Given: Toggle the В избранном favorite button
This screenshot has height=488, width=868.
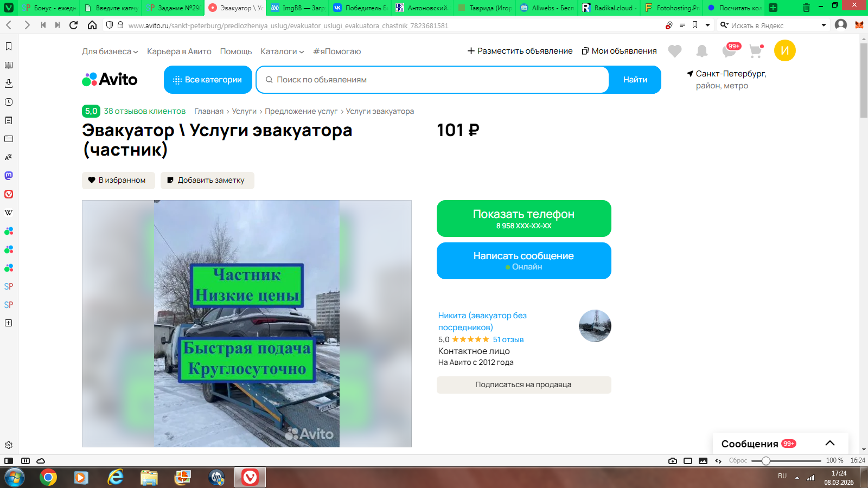Looking at the screenshot, I should tap(118, 181).
